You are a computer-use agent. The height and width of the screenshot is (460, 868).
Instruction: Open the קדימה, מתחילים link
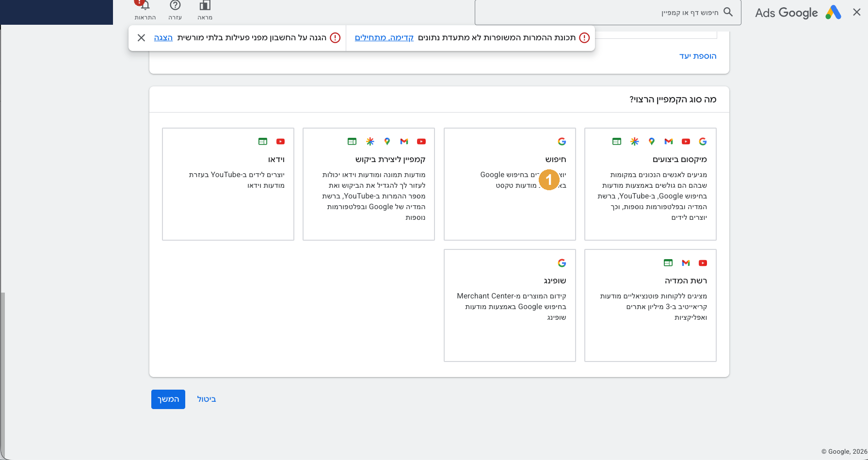point(384,38)
